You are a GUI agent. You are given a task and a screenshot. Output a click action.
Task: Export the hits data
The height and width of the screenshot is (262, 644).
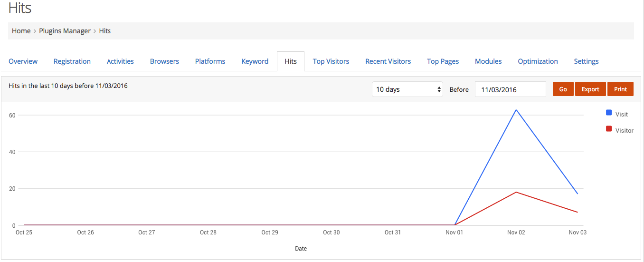pos(590,89)
